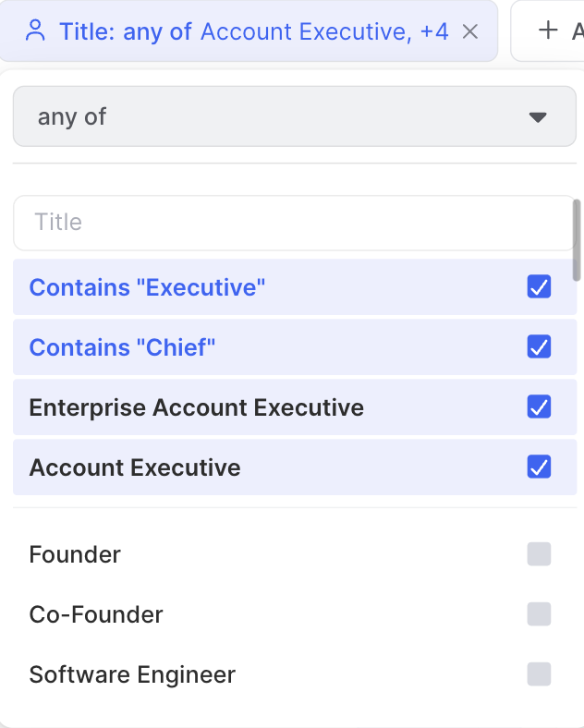Check the Founder checkbox
The image size is (584, 728).
[539, 554]
